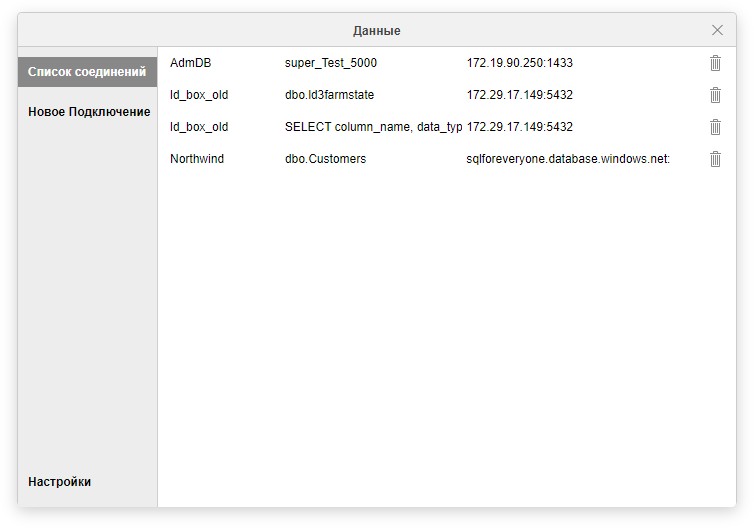Delete the Northwind connection with its trash icon
This screenshot has height=528, width=754.
pos(715,159)
